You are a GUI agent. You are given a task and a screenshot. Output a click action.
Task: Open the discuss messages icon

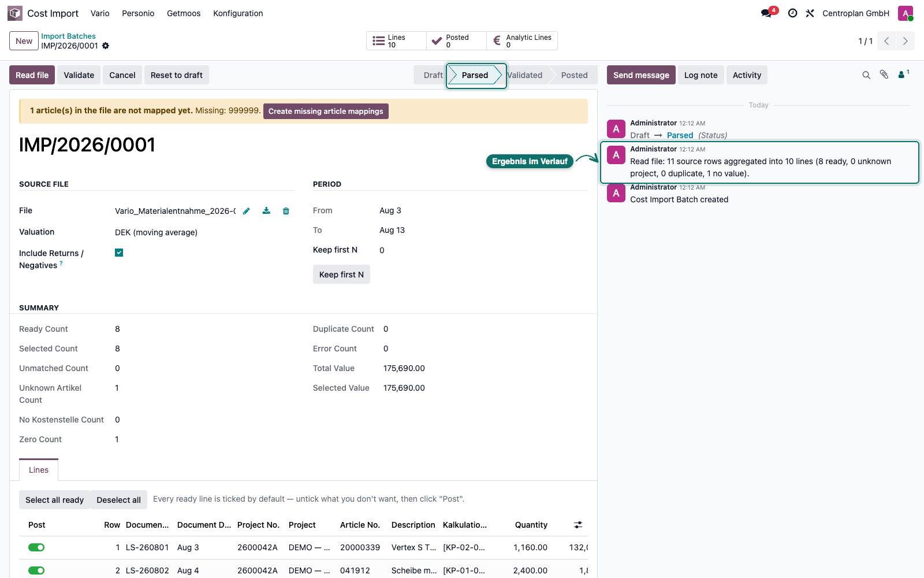coord(767,13)
